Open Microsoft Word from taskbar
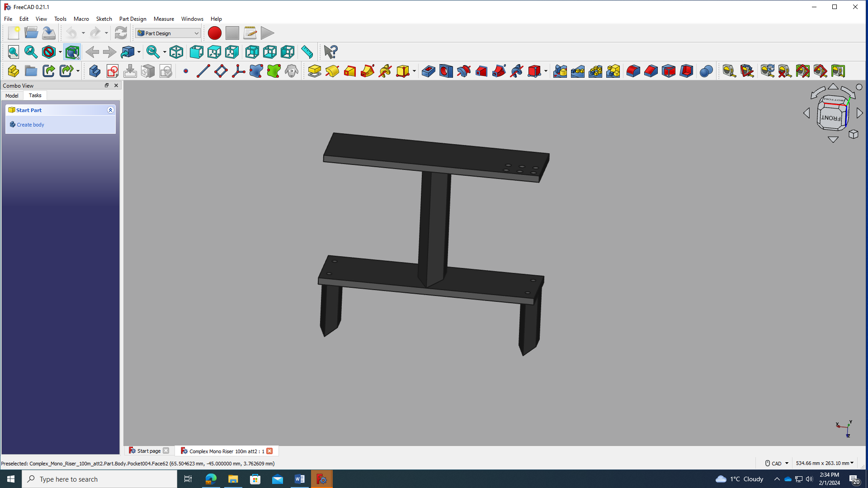The image size is (868, 488). [300, 479]
